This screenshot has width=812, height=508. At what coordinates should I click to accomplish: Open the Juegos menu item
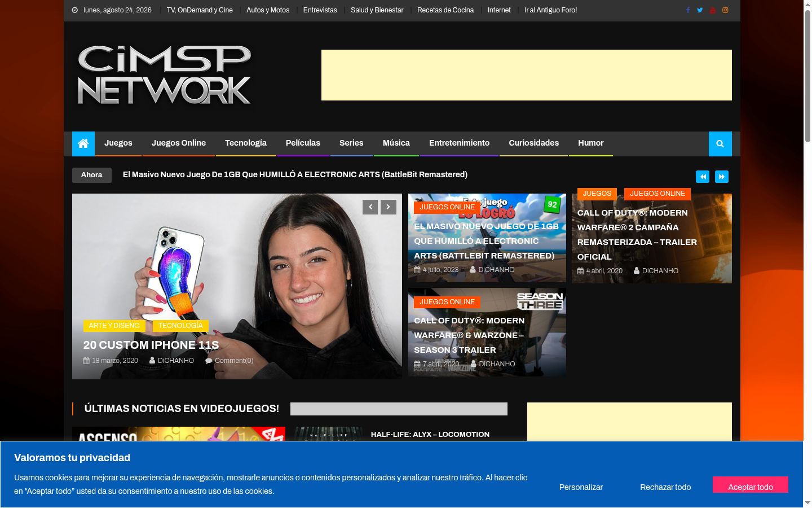click(x=118, y=143)
